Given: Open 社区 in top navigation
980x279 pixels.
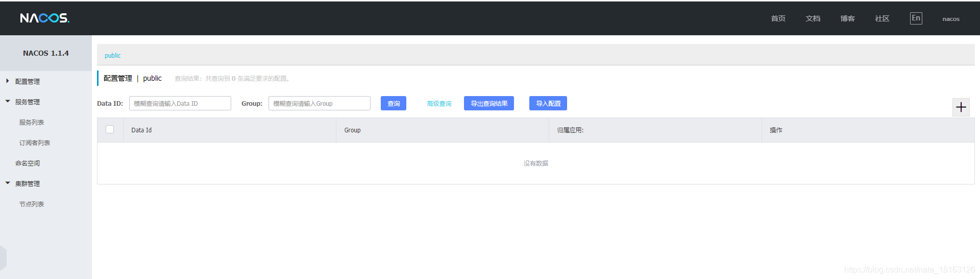Looking at the screenshot, I should tap(882, 18).
